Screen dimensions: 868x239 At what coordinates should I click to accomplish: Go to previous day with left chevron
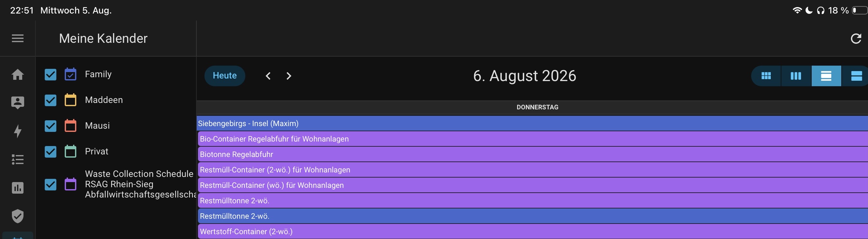click(268, 76)
